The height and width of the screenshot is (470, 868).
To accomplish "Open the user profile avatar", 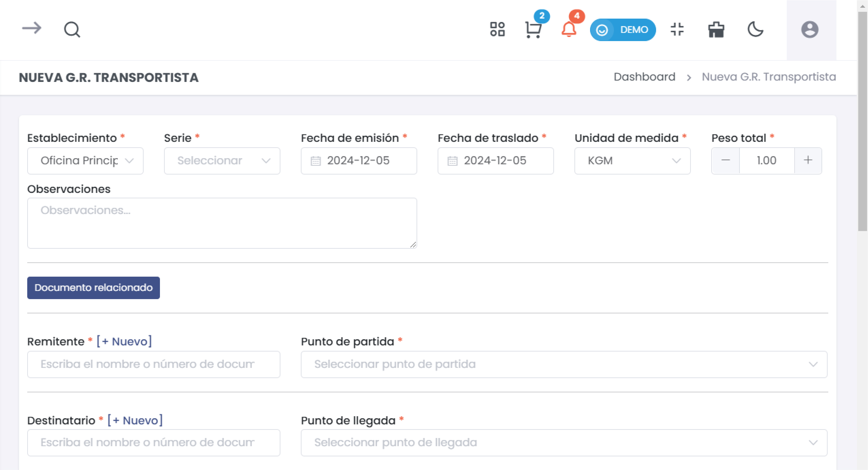I will click(x=810, y=30).
